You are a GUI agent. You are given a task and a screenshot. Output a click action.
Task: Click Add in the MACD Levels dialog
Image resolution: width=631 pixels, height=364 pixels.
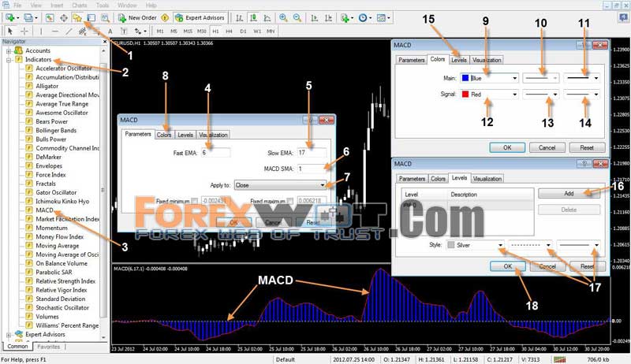click(x=569, y=194)
